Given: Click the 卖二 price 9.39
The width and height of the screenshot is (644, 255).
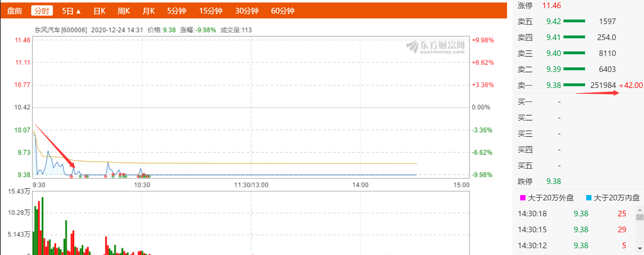Looking at the screenshot, I should tap(554, 69).
